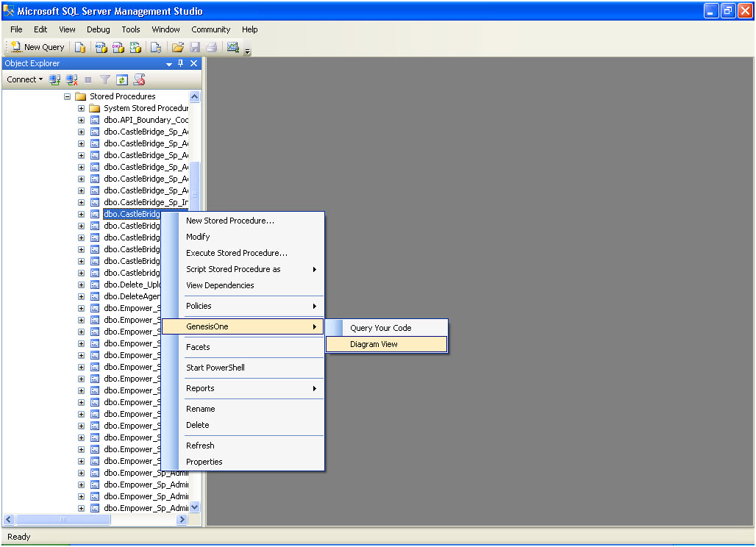Choose Rename in the context menu

tap(243, 409)
